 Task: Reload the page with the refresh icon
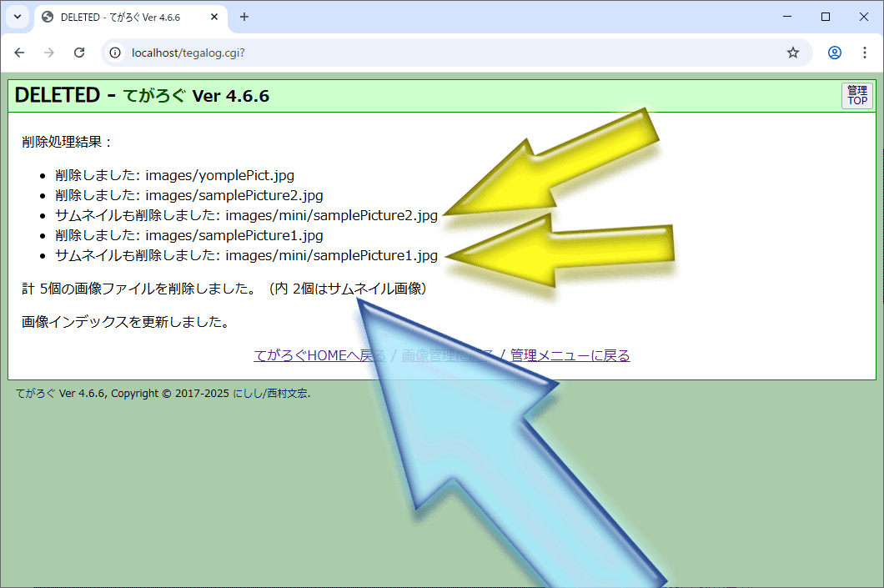(79, 53)
